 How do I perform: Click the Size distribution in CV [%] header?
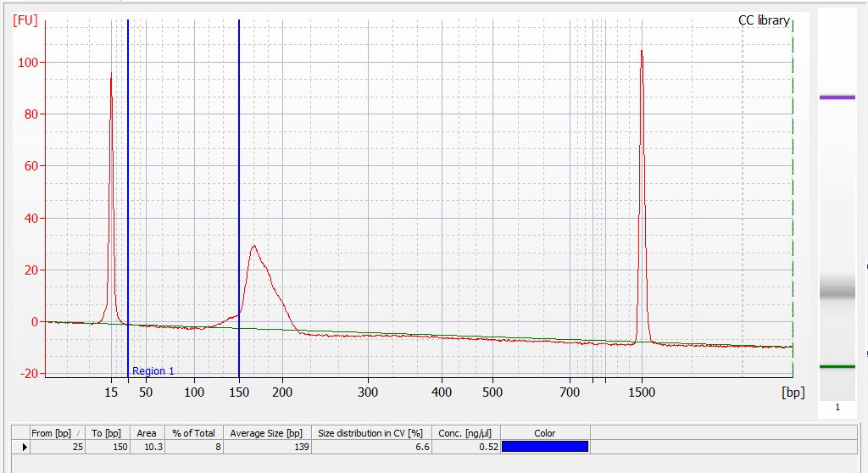[x=371, y=433]
